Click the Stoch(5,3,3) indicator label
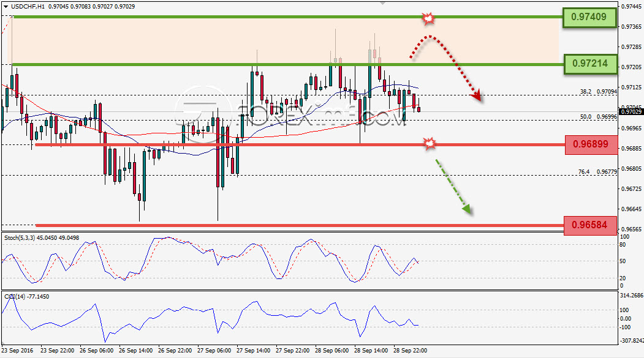Image resolution: width=644 pixels, height=358 pixels. pos(42,238)
